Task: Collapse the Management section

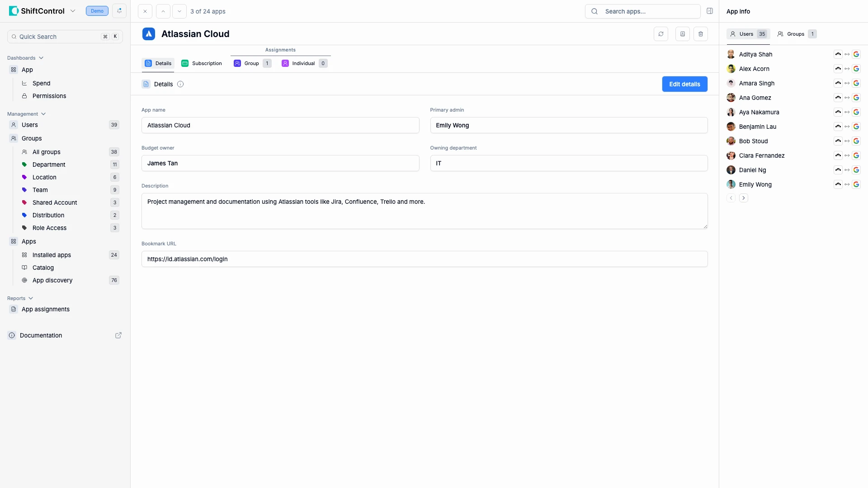Action: (43, 114)
